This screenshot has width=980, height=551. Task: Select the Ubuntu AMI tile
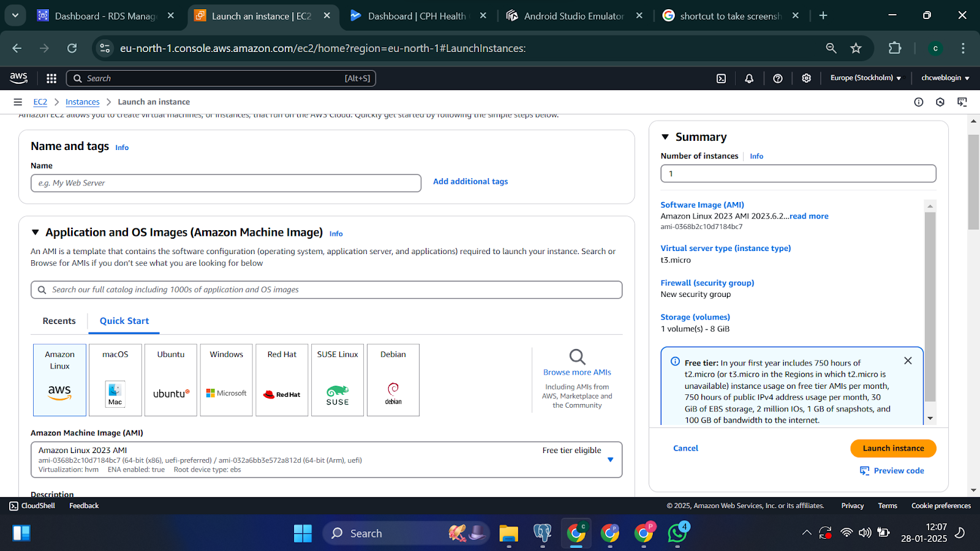pos(171,380)
